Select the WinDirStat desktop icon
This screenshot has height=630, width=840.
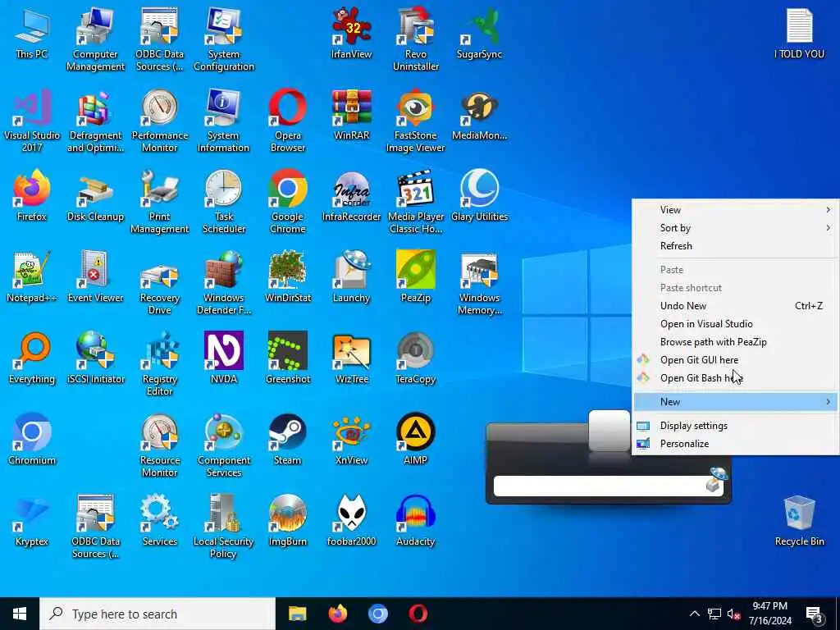point(288,276)
